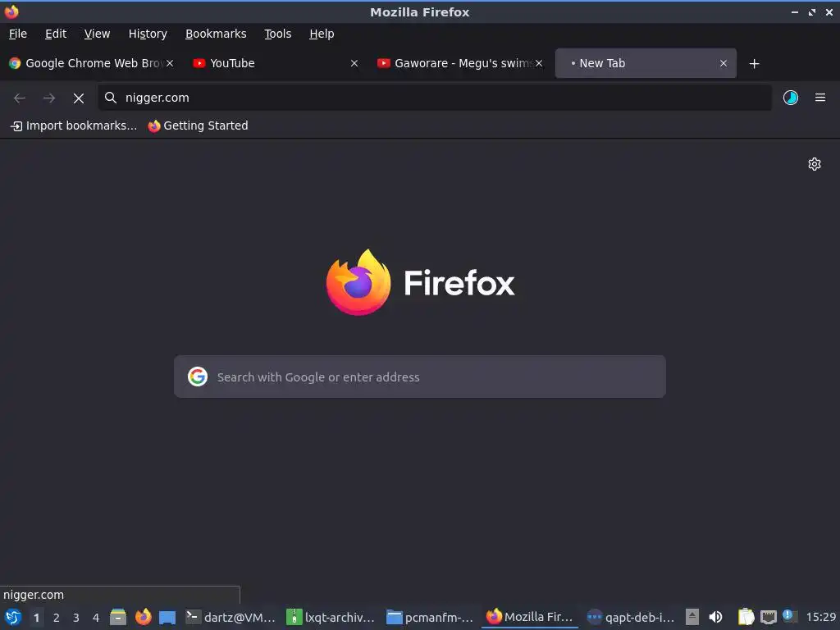Click the Google icon in search box
This screenshot has width=840, height=630.
point(198,377)
